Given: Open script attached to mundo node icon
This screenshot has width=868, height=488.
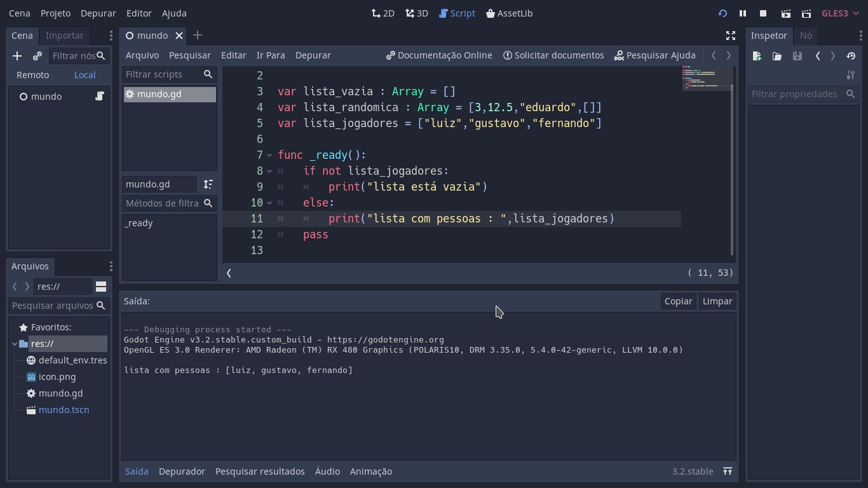Looking at the screenshot, I should (x=100, y=96).
